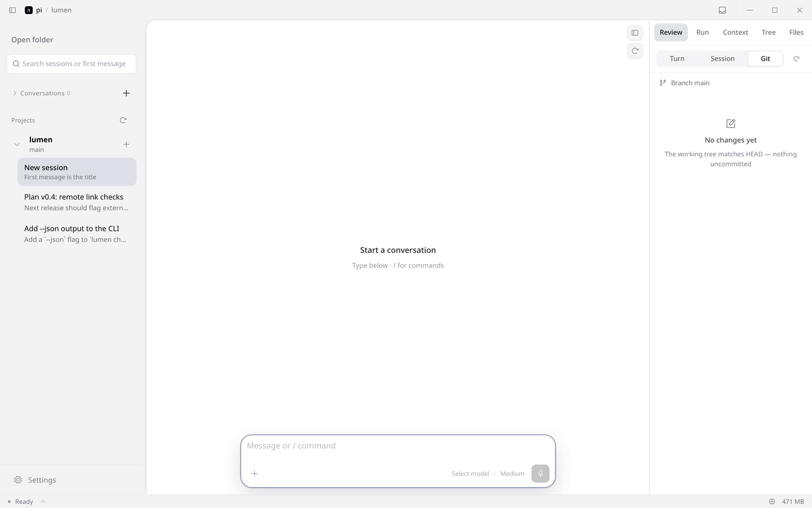Click the Ready status indicator
Screen dimensions: 812x508
point(20,501)
